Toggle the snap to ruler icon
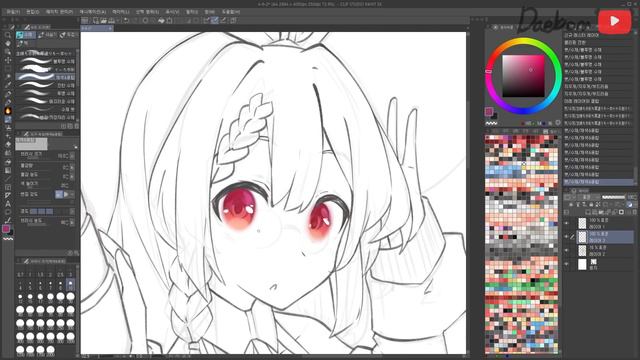This screenshot has height=360, width=640. [207, 20]
